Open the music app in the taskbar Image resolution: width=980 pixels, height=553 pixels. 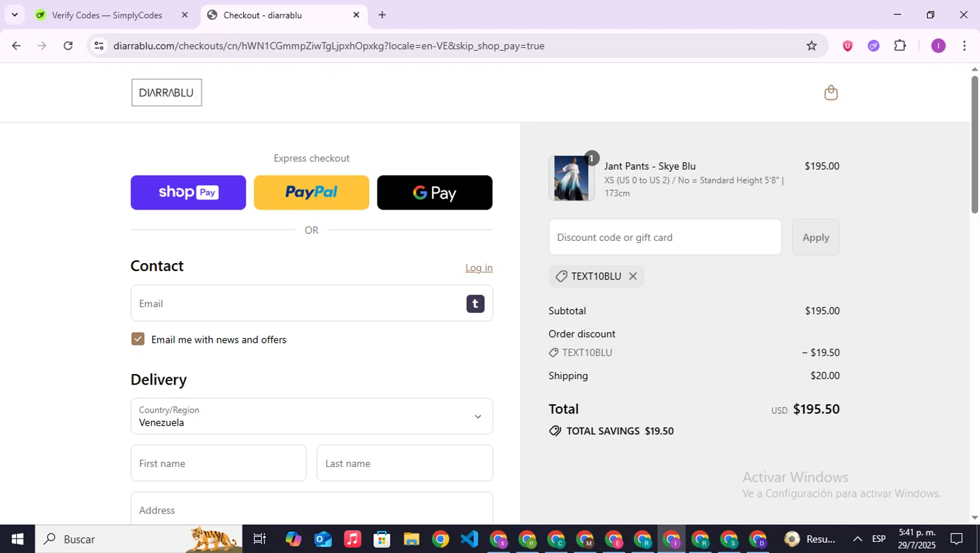pyautogui.click(x=352, y=539)
